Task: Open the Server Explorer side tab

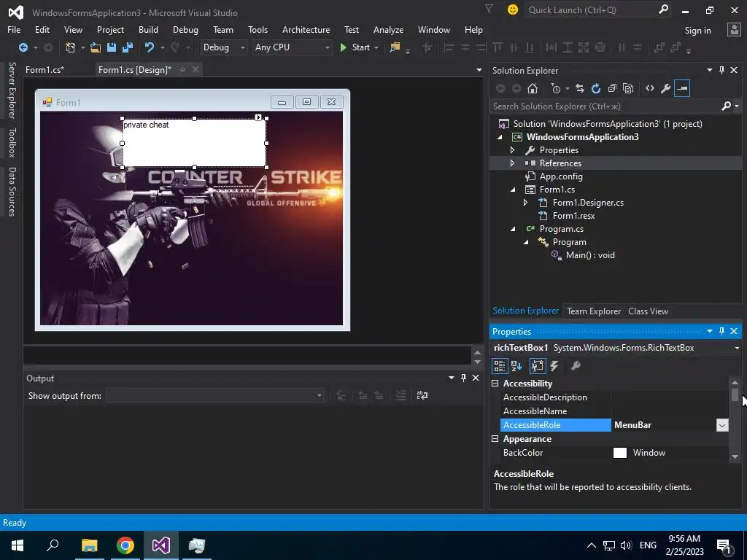Action: 12,90
